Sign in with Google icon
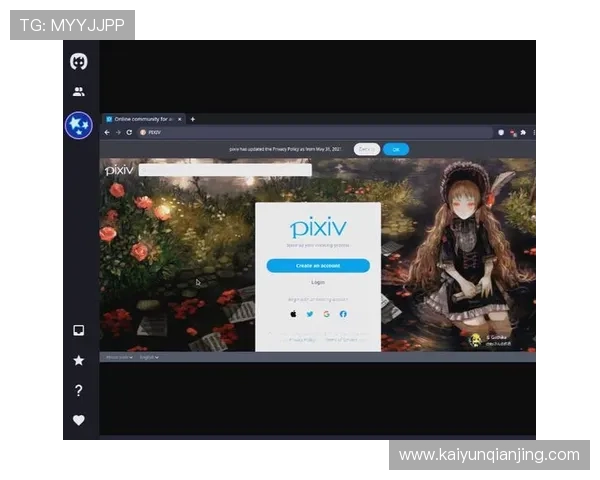 [x=326, y=314]
